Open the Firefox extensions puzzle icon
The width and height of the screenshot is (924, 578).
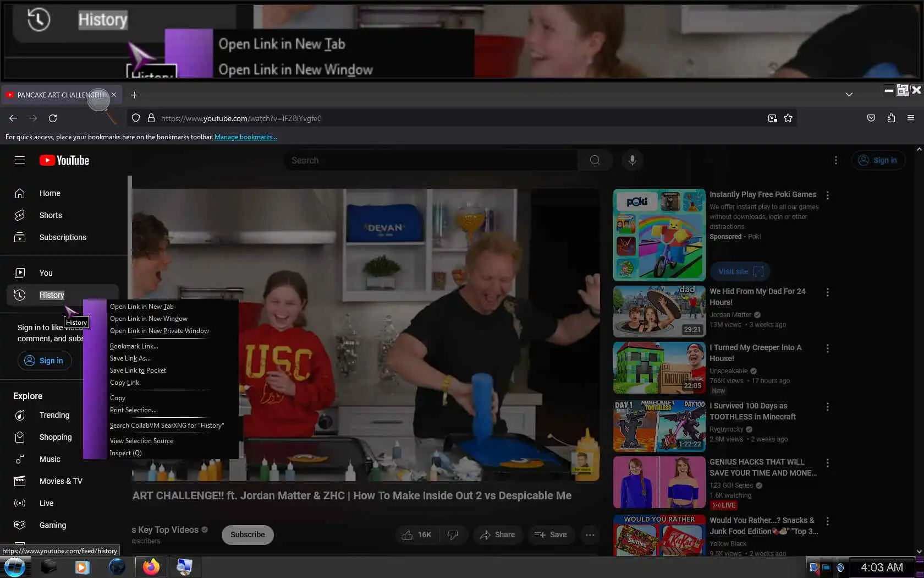[891, 118]
